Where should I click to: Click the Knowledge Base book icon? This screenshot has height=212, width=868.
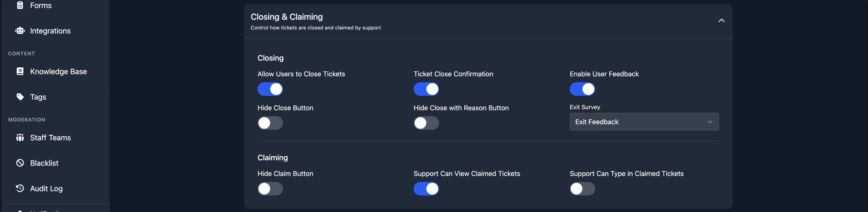pos(20,71)
